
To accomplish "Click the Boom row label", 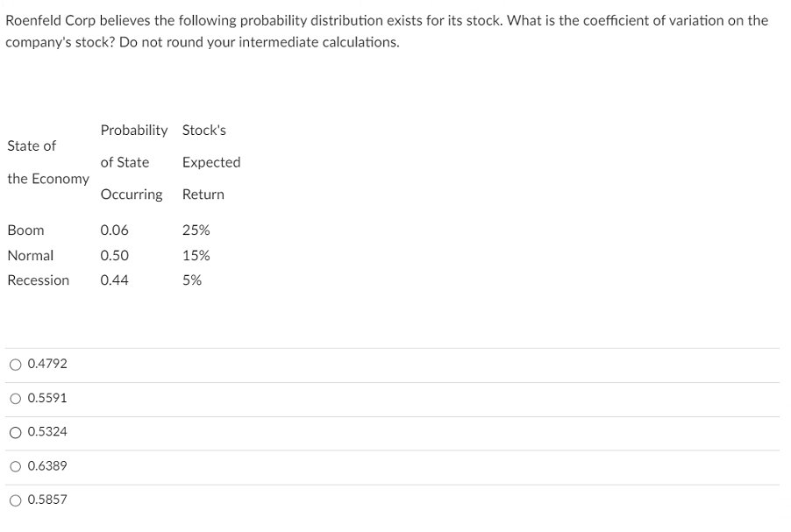I will (25, 230).
